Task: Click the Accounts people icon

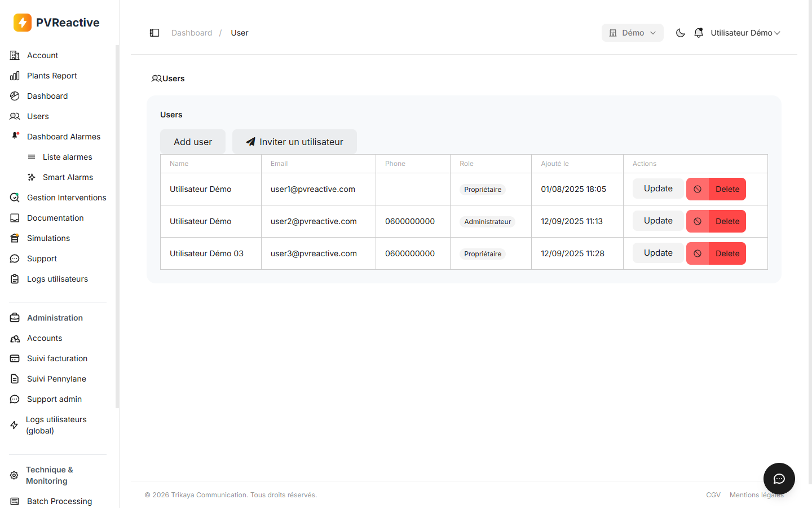Action: coord(15,338)
